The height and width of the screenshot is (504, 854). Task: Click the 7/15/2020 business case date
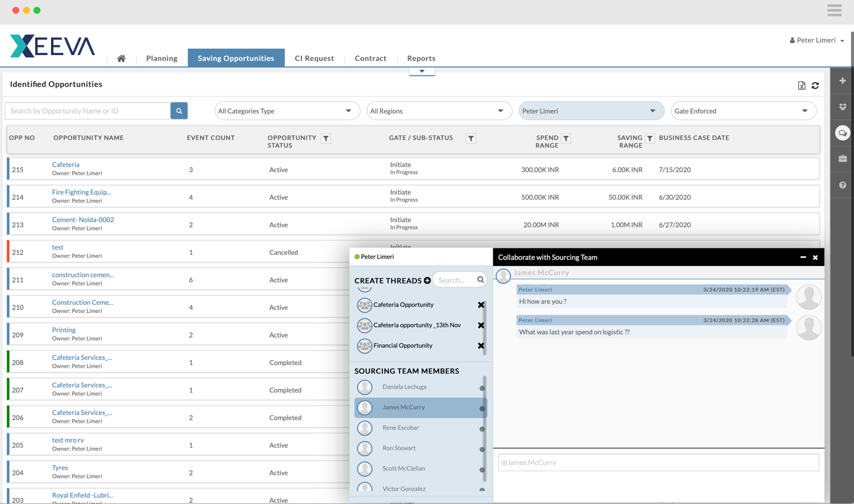point(675,170)
